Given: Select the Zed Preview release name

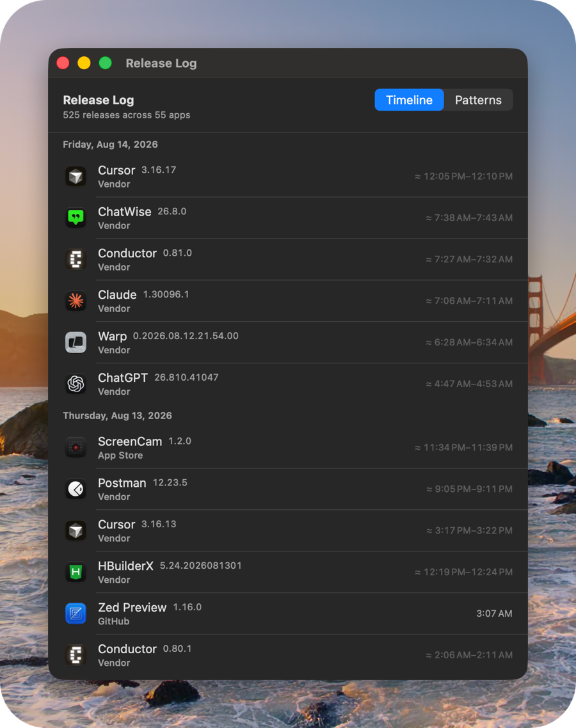Looking at the screenshot, I should point(132,608).
